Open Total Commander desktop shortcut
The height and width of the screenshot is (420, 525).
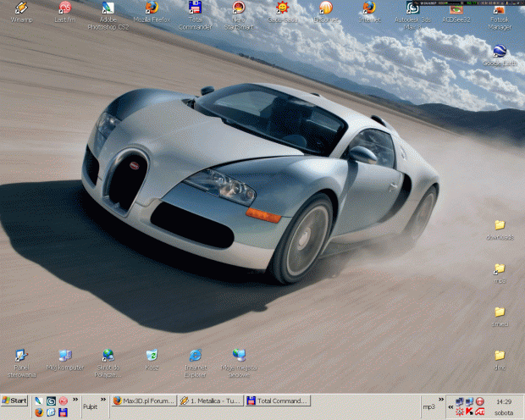point(195,8)
